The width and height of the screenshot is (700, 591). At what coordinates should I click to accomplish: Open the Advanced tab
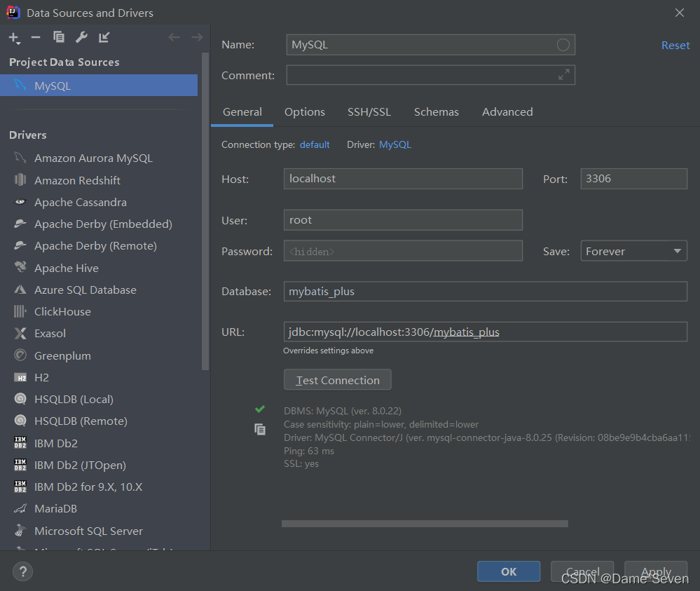point(507,111)
